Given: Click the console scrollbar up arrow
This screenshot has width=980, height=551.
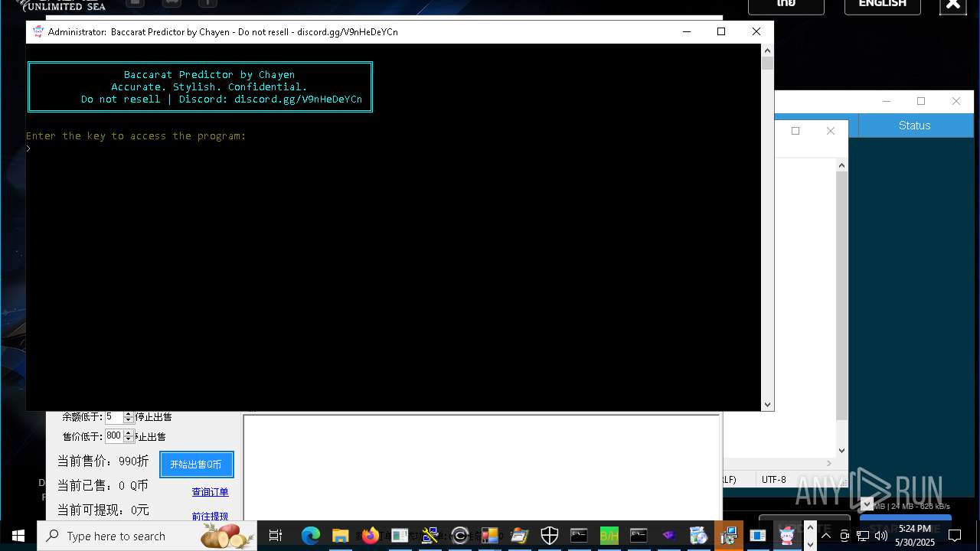Looking at the screenshot, I should click(767, 50).
